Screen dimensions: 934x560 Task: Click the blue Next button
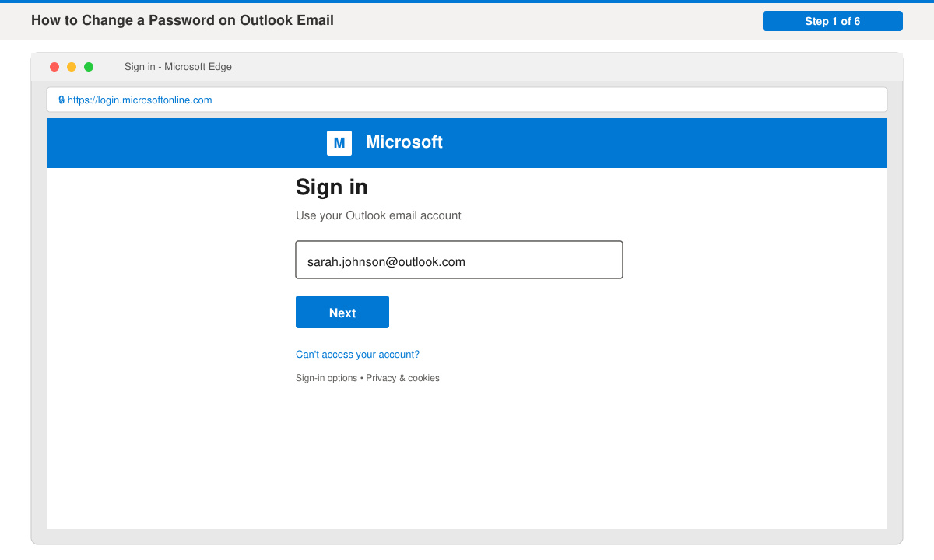coord(342,312)
